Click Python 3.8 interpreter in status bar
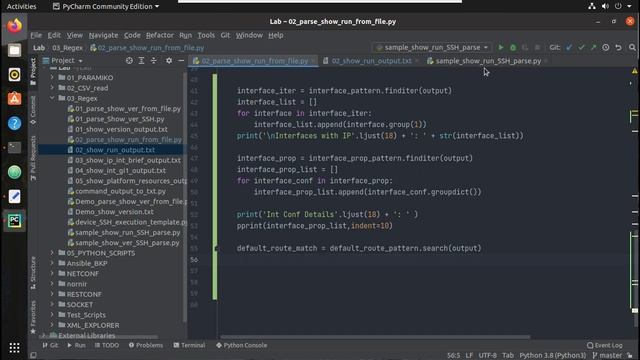 click(x=552, y=356)
